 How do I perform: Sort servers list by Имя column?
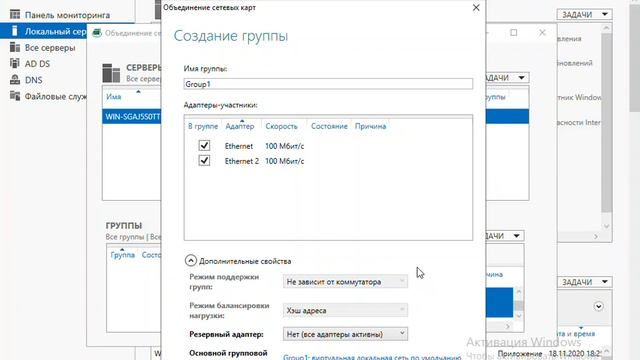click(114, 97)
